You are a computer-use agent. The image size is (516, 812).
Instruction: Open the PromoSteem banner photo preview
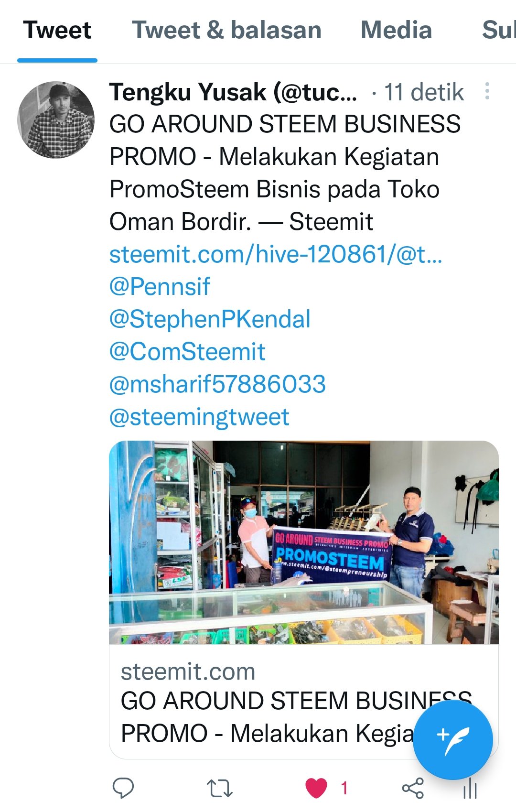304,542
